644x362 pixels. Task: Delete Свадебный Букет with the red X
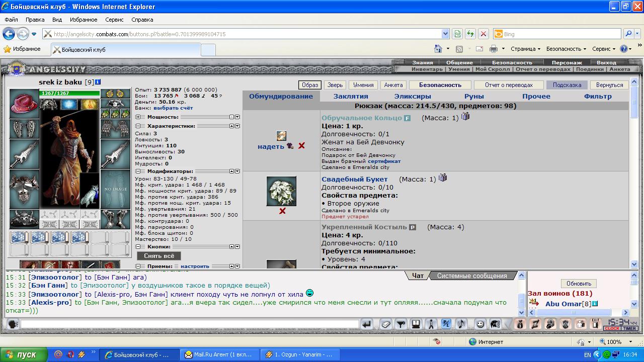click(x=282, y=211)
